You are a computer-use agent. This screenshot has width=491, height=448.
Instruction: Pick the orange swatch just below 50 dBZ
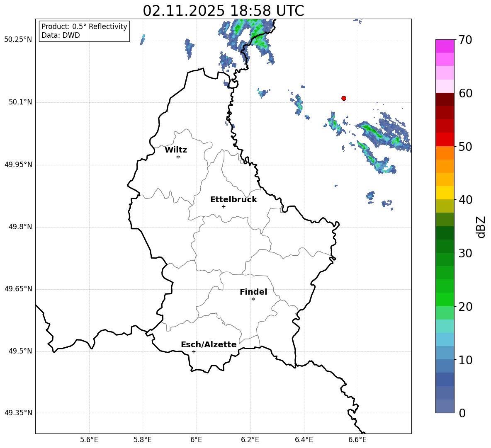pos(445,153)
